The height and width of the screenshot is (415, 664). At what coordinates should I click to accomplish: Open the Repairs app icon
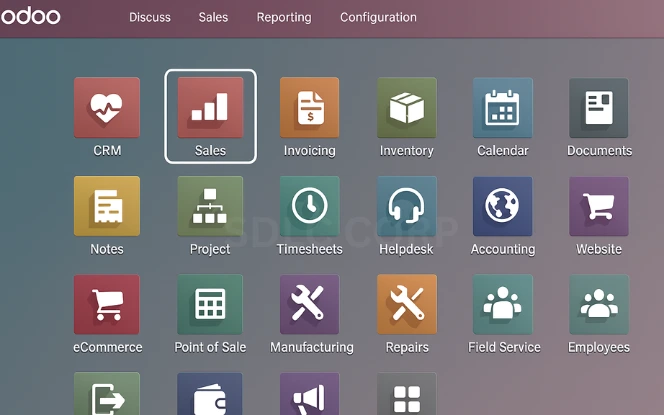tap(407, 304)
